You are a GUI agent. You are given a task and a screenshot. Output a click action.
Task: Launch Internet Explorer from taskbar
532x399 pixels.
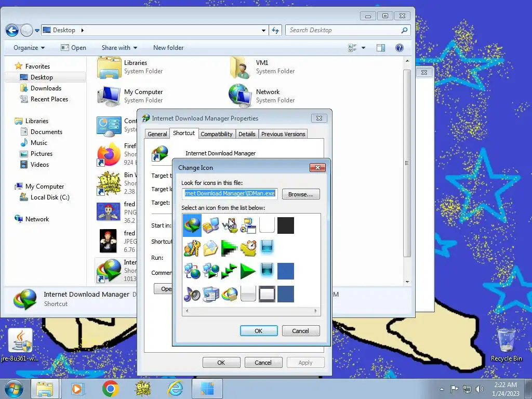(x=176, y=389)
